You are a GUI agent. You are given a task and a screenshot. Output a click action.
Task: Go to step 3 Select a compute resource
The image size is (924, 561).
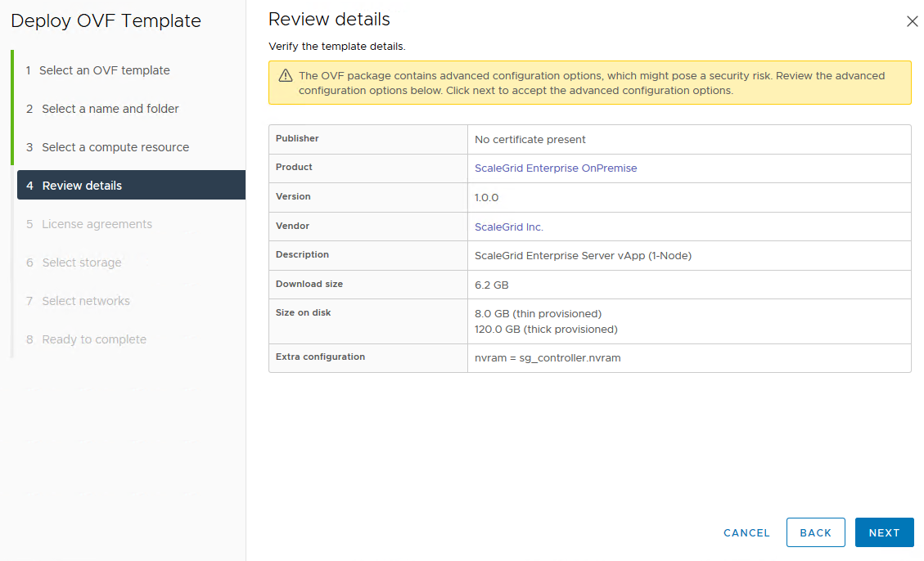click(108, 147)
